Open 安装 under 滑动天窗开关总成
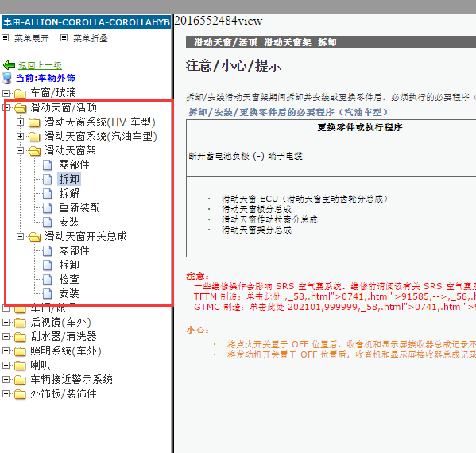The height and width of the screenshot is (453, 476). [69, 293]
